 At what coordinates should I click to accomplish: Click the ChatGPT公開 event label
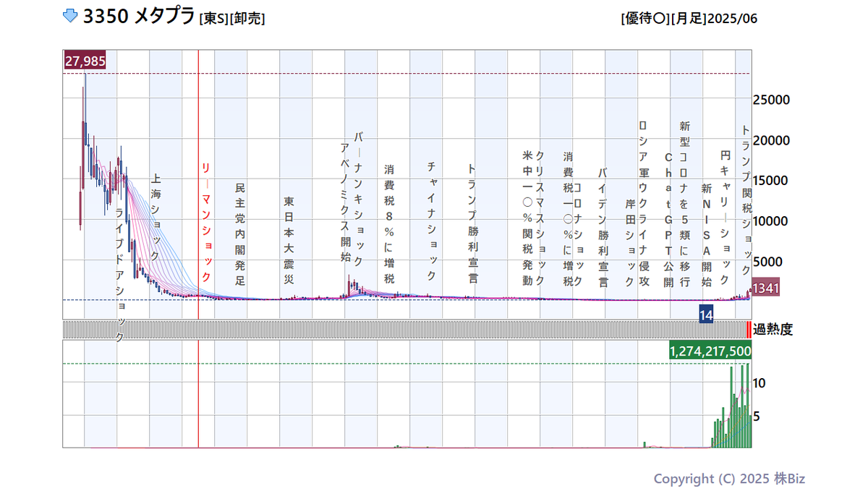pos(668,220)
